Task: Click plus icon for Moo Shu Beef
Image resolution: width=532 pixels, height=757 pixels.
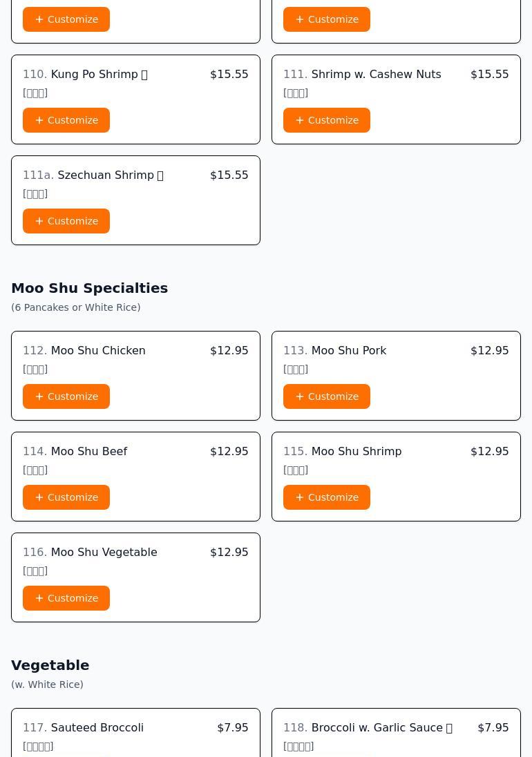Action: (x=39, y=497)
